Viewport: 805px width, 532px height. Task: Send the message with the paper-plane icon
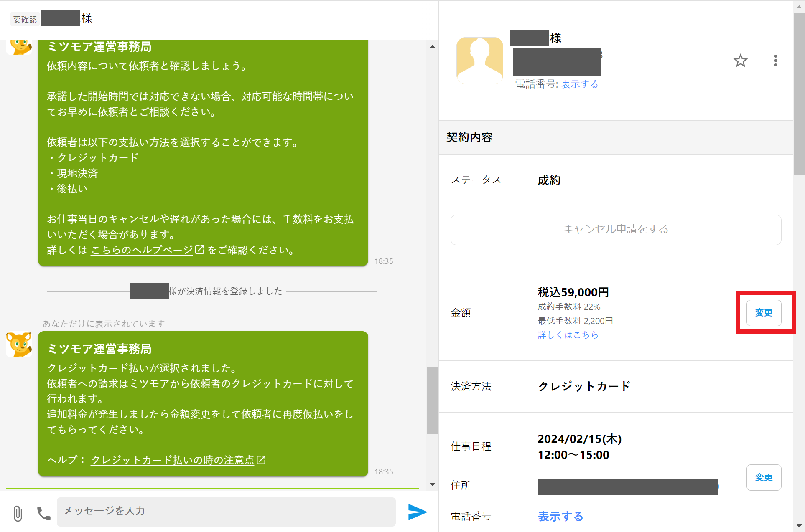(417, 512)
